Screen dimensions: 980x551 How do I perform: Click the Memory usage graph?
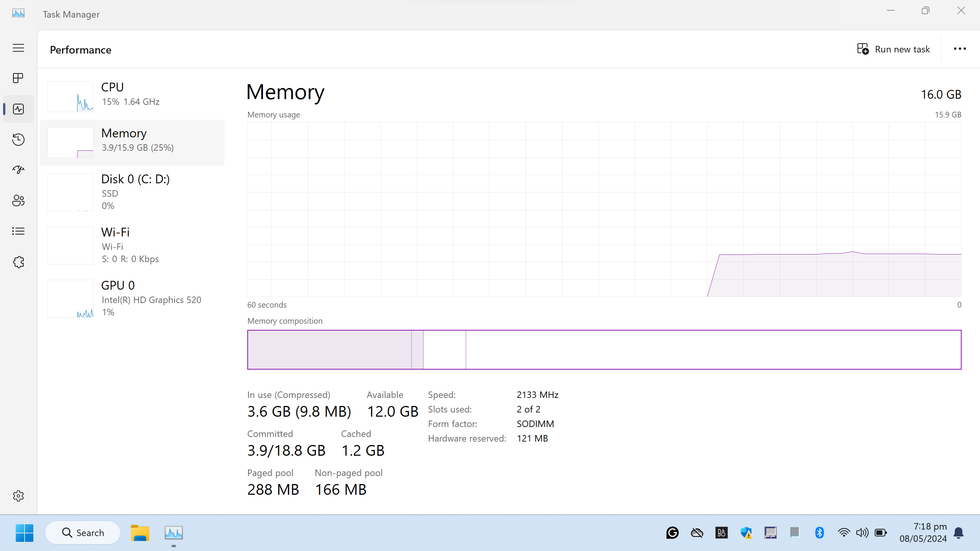tap(604, 209)
